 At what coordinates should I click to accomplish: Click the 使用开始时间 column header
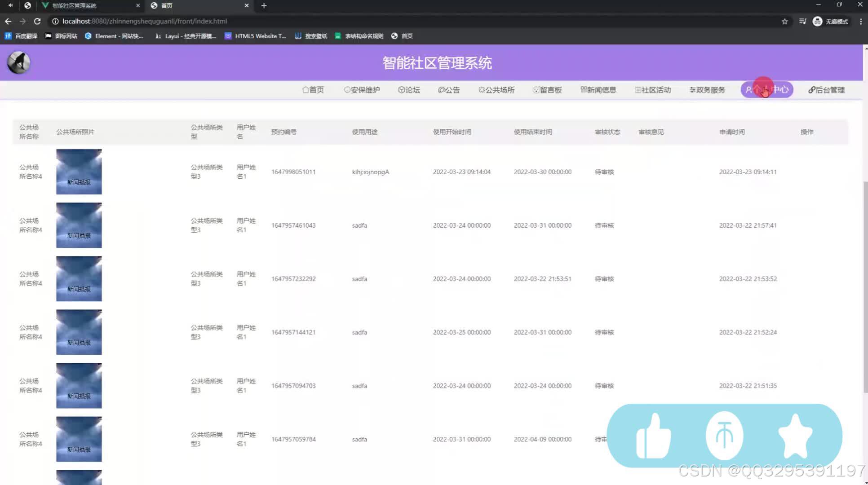tap(452, 132)
